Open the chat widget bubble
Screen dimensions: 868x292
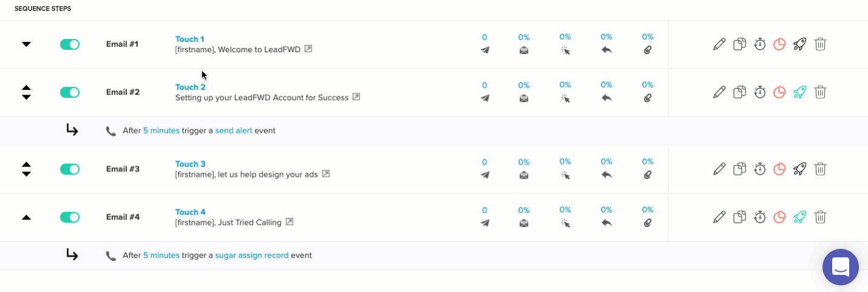[841, 267]
